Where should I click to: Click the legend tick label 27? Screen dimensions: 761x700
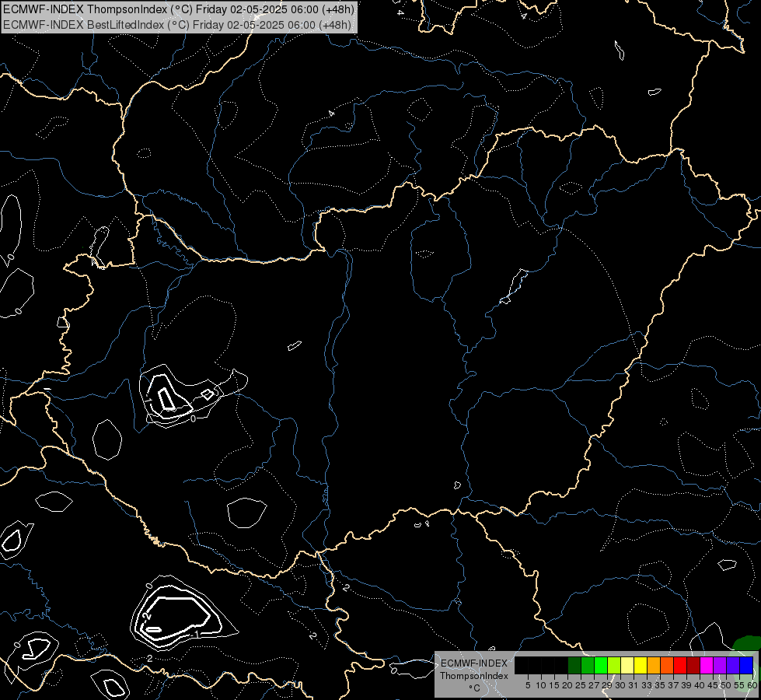pos(594,685)
